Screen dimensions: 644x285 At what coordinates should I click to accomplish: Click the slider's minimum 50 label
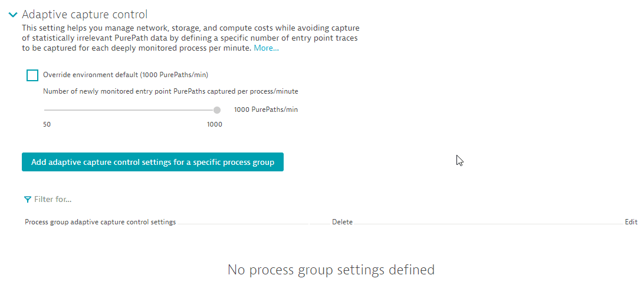(47, 124)
